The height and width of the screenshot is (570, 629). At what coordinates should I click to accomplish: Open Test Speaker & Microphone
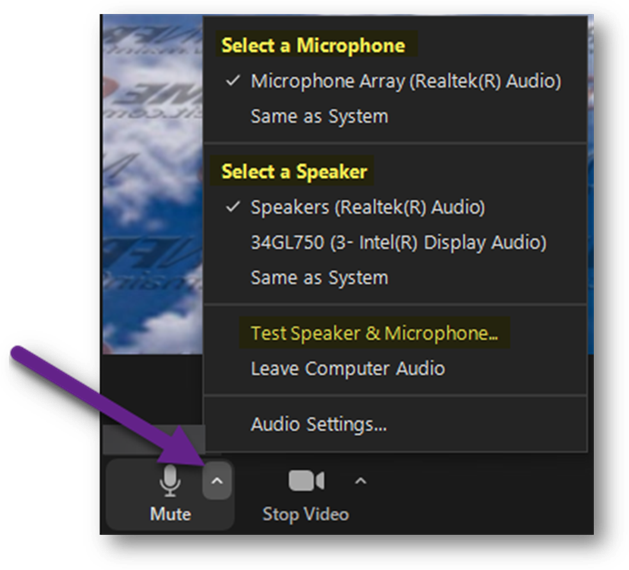[374, 333]
